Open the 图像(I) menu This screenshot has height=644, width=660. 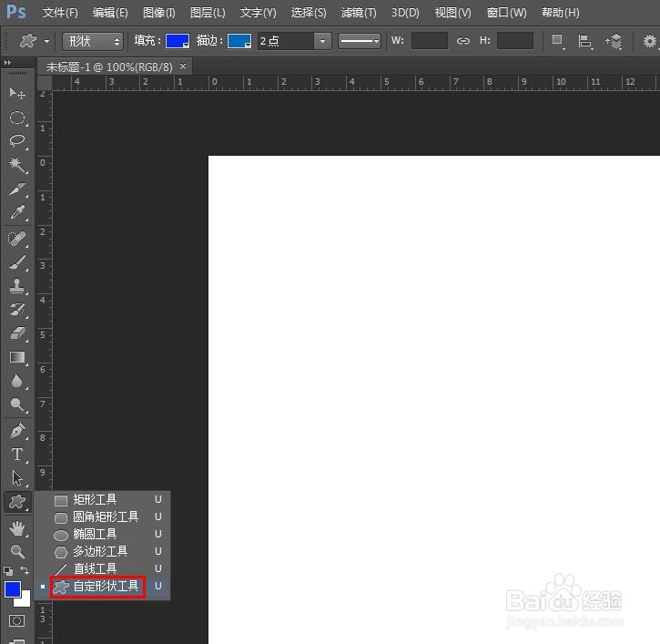click(158, 13)
